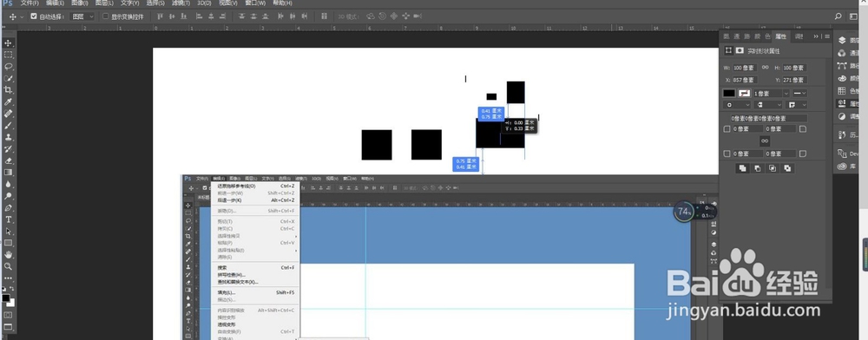This screenshot has width=868, height=340.
Task: Click the shape fill color swatch
Action: click(729, 94)
